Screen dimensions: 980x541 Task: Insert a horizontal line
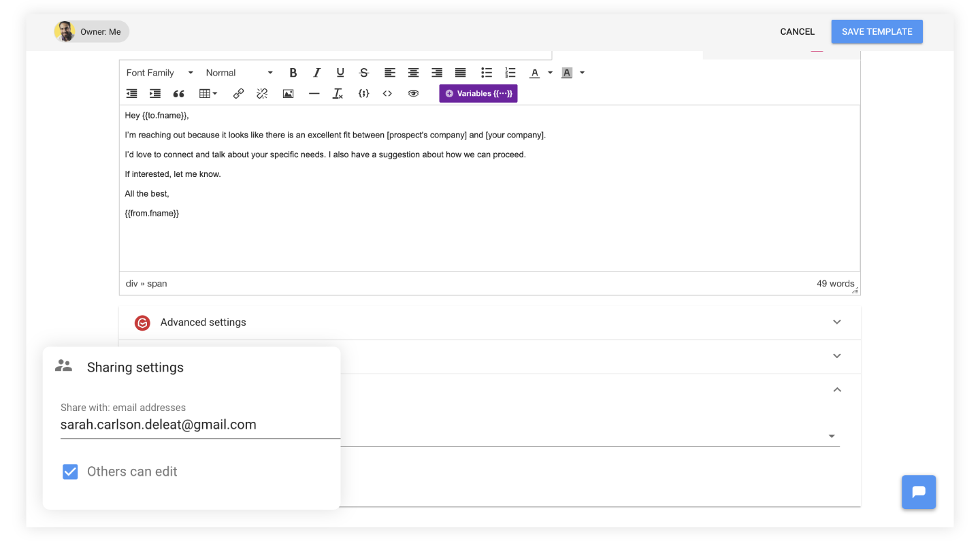point(314,93)
